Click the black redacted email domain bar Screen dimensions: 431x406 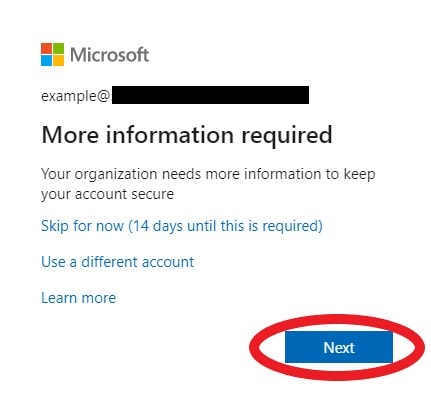pos(210,95)
